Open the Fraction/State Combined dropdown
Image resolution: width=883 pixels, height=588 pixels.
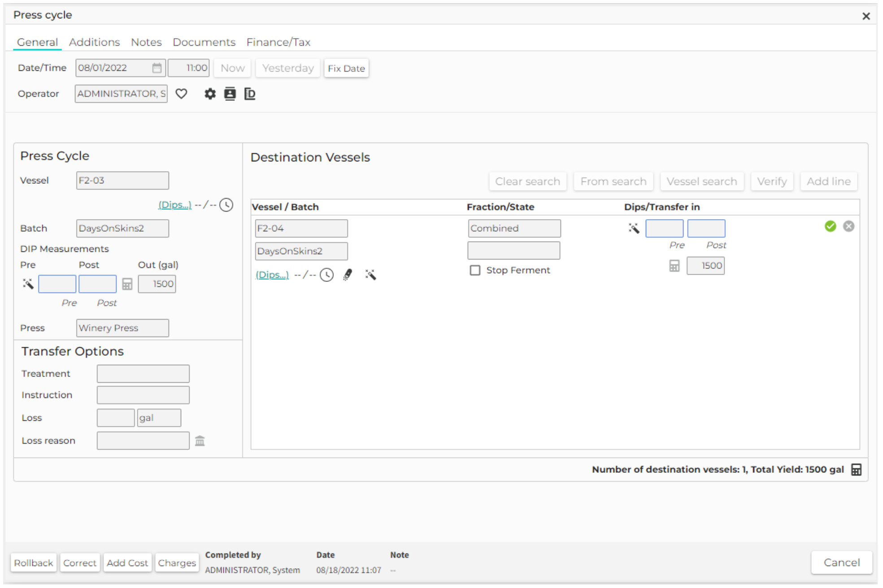coord(514,228)
